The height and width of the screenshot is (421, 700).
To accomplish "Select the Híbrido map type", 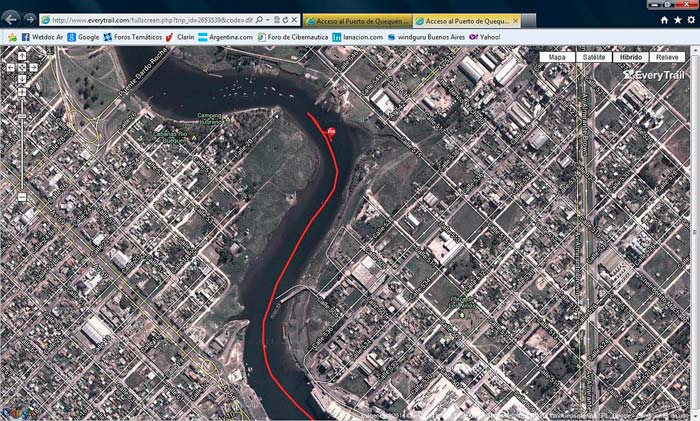I will point(630,58).
